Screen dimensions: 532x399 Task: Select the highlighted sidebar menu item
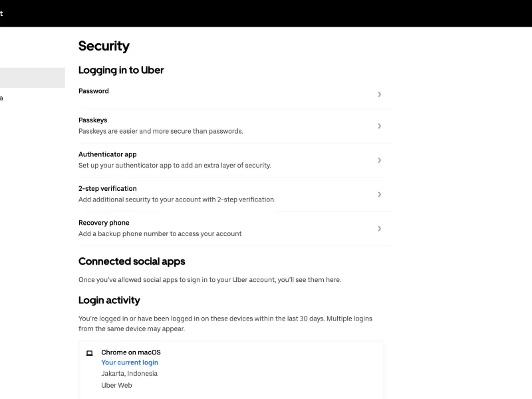pos(33,78)
